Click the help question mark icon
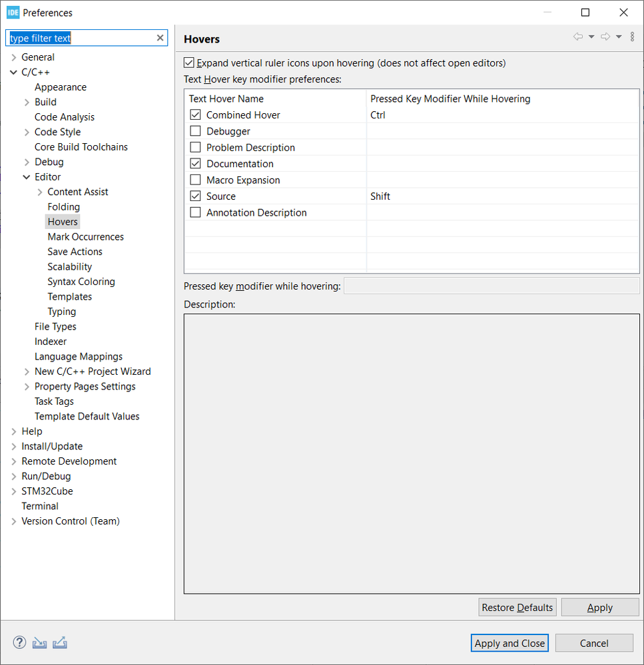Screen dimensions: 644x665 (19, 643)
